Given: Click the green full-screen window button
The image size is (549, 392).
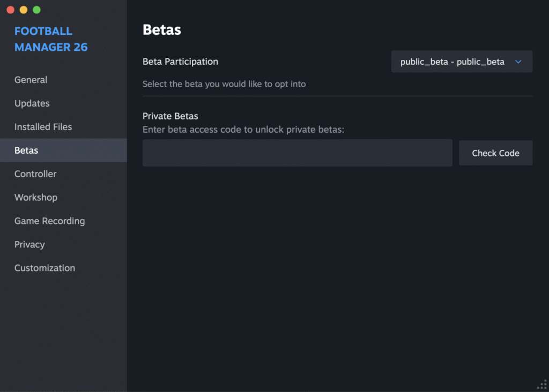Looking at the screenshot, I should click(x=36, y=10).
